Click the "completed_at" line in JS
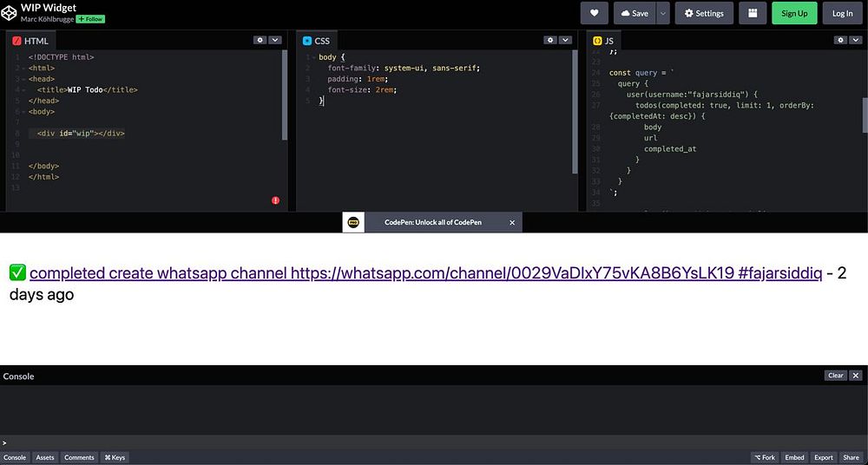 click(670, 149)
